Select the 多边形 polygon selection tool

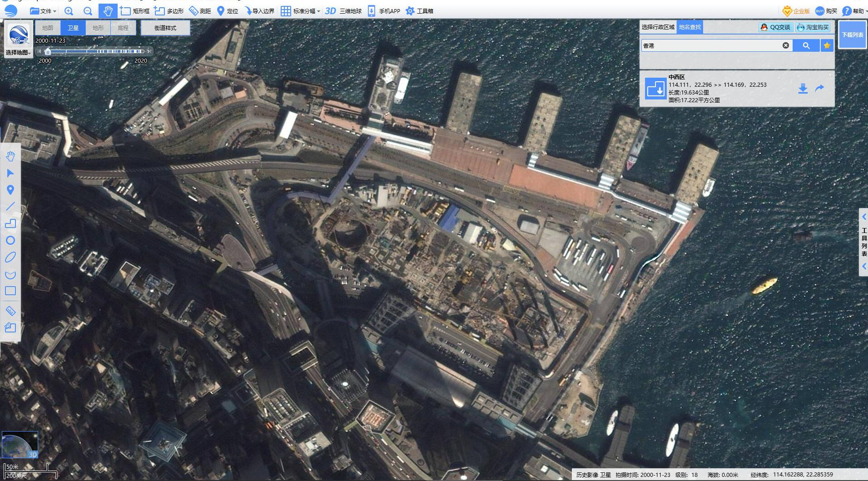click(169, 11)
